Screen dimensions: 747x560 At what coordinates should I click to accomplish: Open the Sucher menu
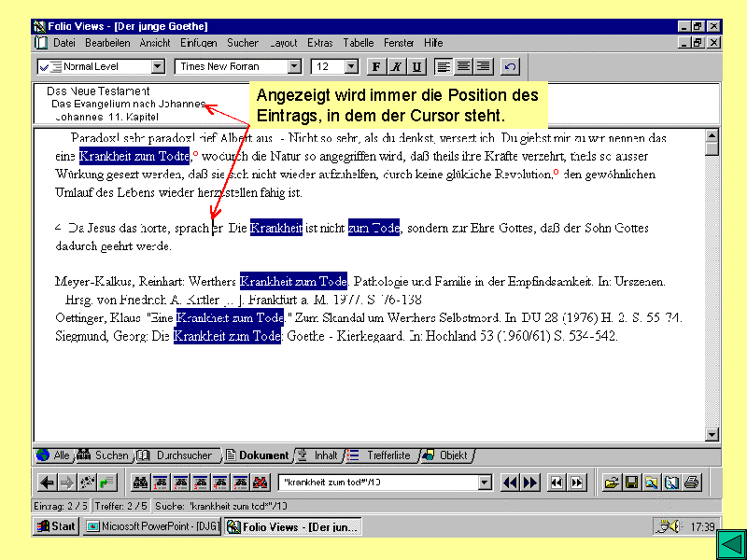(x=243, y=43)
